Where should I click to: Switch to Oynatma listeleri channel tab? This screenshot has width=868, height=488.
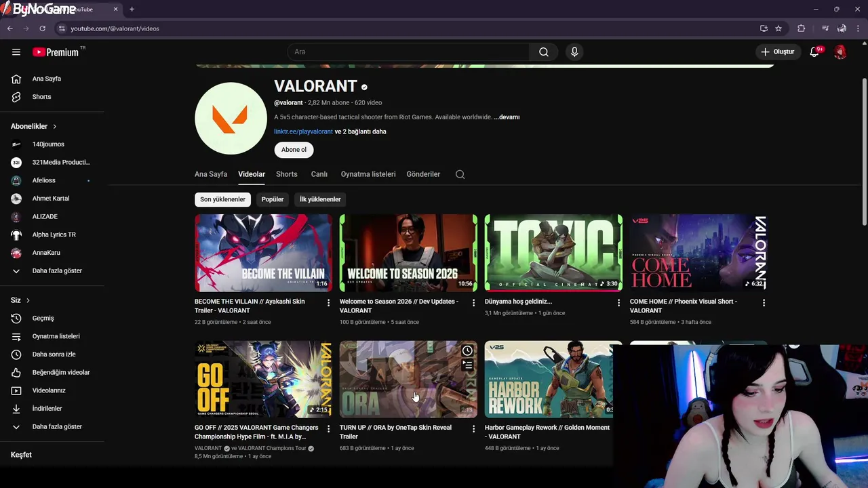coord(368,174)
